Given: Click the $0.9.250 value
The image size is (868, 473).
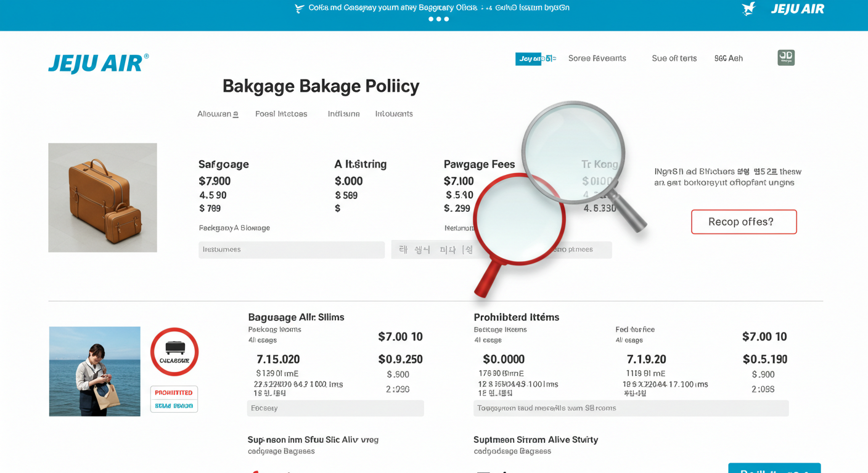Looking at the screenshot, I should [400, 360].
